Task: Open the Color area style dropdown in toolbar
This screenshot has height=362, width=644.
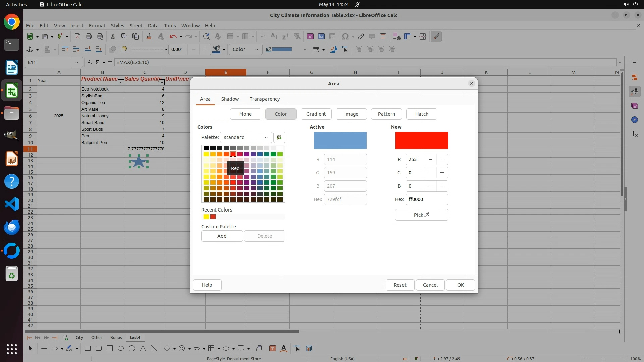Action: [246, 49]
